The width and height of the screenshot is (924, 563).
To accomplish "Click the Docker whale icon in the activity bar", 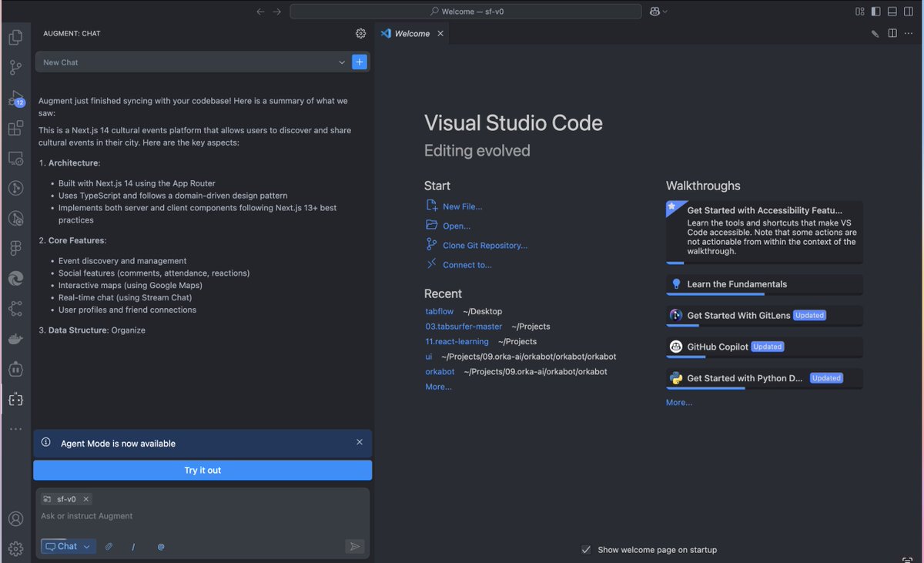I will pos(15,338).
